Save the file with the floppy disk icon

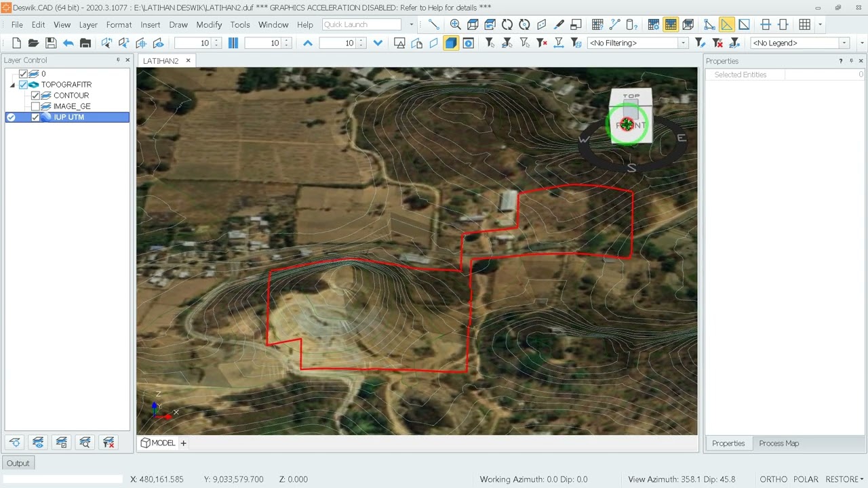(51, 43)
